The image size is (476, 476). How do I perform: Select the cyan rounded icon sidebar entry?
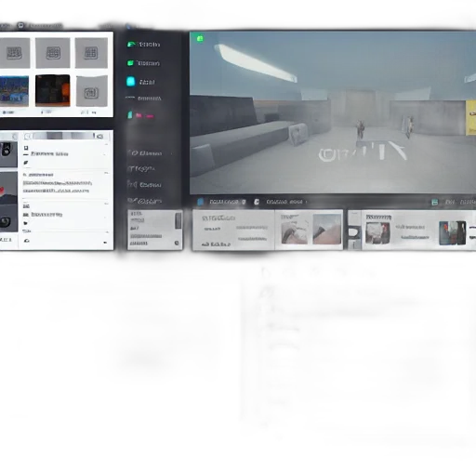pyautogui.click(x=131, y=82)
